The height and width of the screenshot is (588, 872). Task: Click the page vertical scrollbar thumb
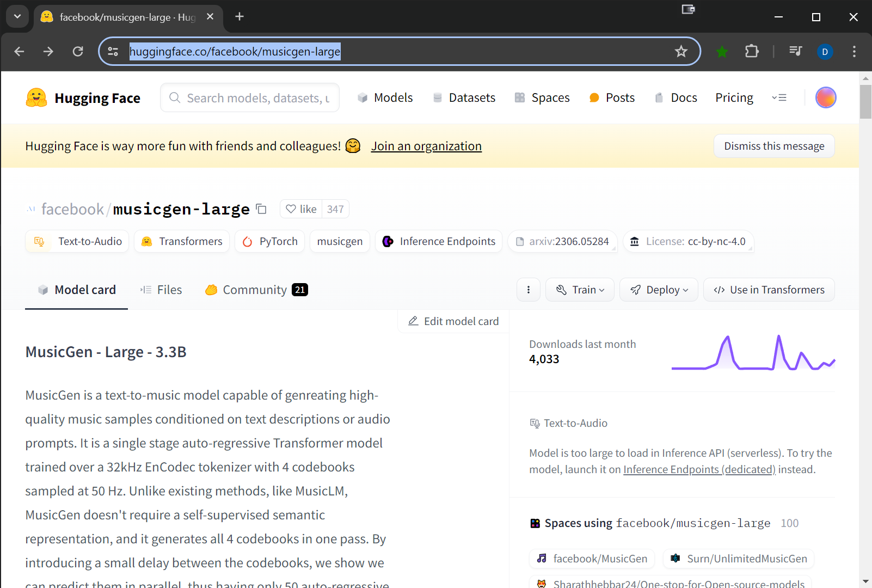[x=865, y=101]
